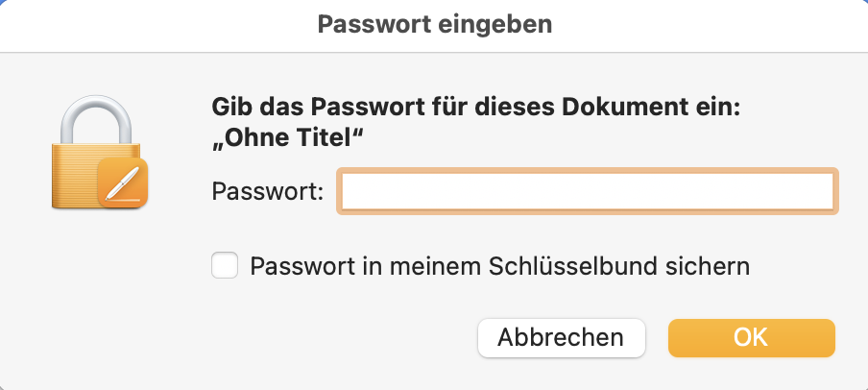
Task: Focus the Passwort text field
Action: 587,191
